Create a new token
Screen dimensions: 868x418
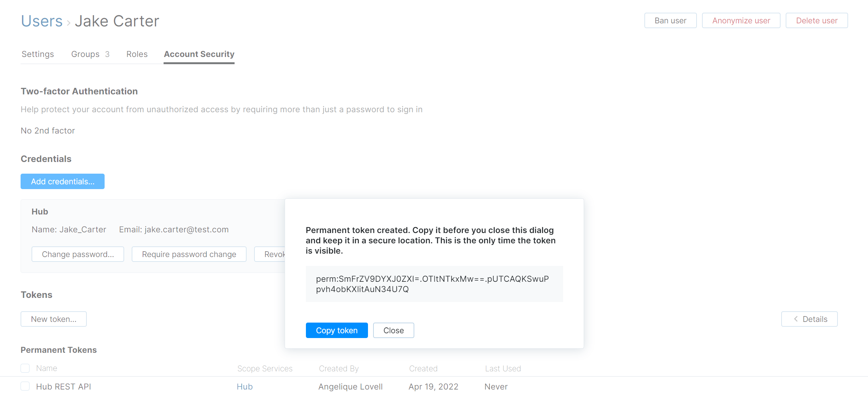[53, 319]
